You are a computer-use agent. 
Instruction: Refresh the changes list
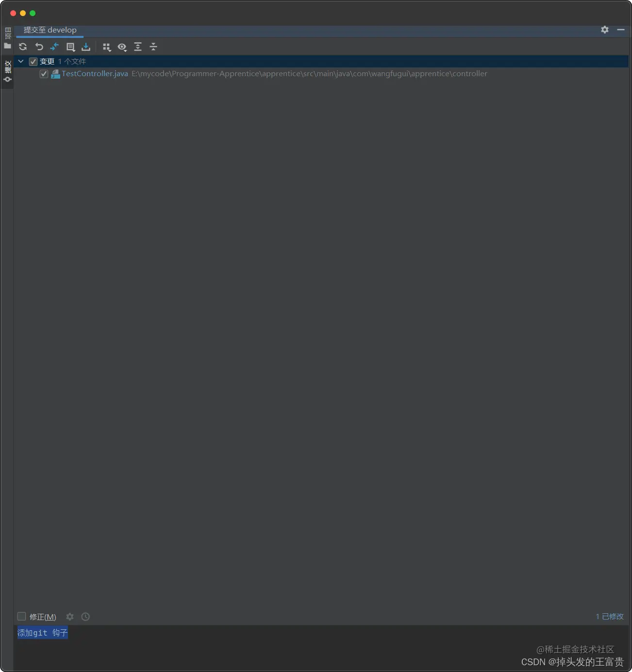point(23,47)
